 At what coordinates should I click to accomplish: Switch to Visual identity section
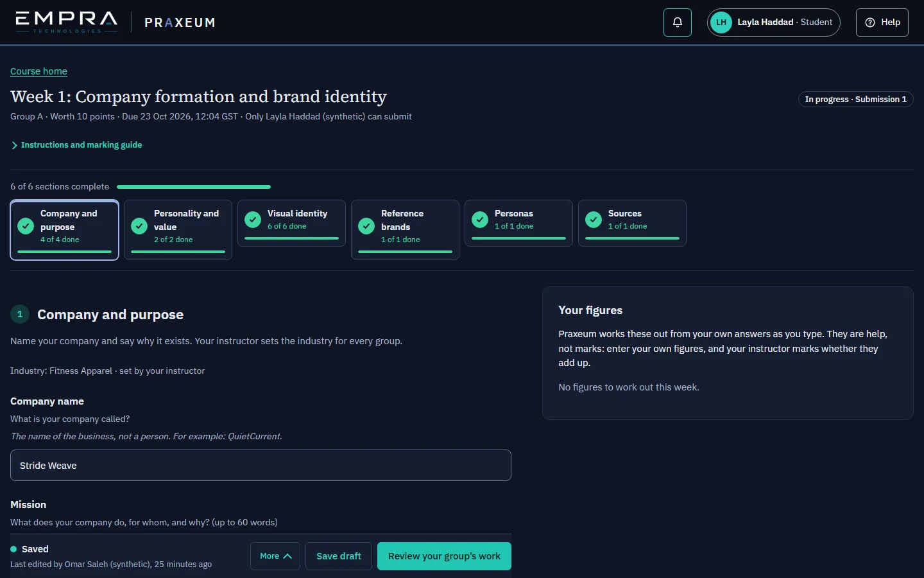tap(292, 223)
